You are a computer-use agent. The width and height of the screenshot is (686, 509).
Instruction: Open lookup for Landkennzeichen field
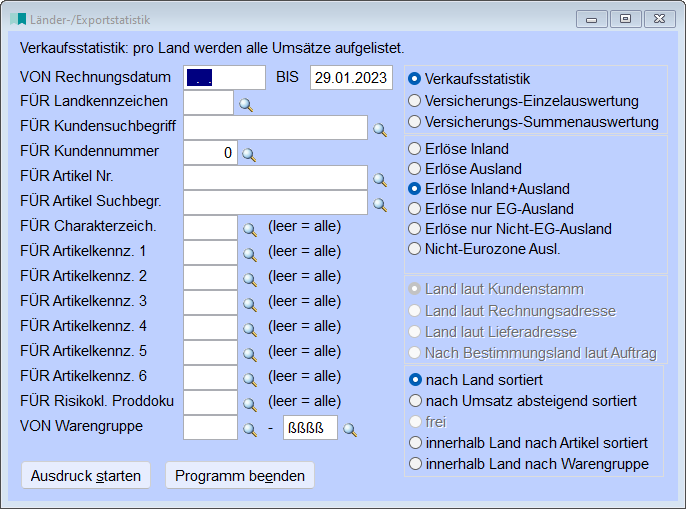[246, 105]
